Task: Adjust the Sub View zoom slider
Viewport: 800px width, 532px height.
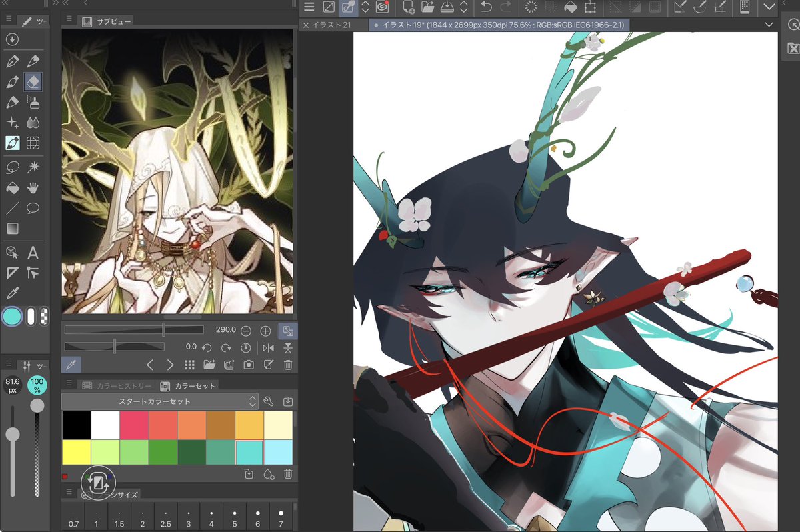Action: [x=134, y=330]
